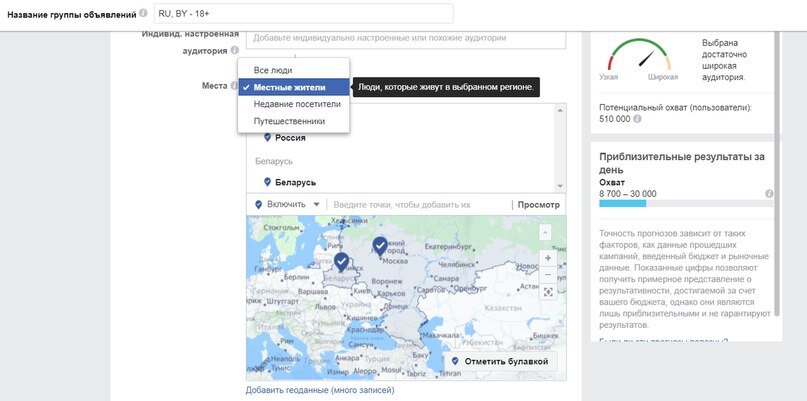Click the blue reach estimate progress bar
807x401 pixels.
(x=622, y=204)
